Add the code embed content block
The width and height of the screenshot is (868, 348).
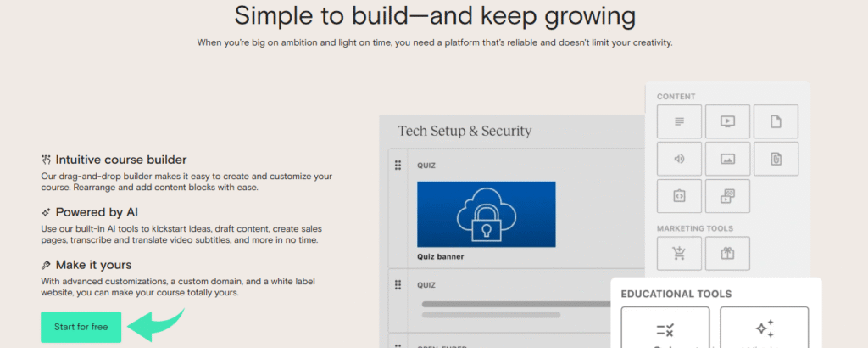pos(679,196)
